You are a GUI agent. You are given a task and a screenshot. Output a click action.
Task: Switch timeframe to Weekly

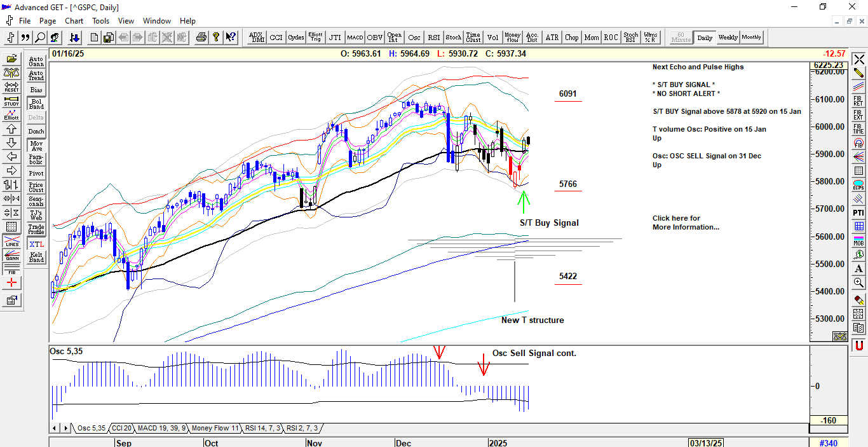point(728,38)
